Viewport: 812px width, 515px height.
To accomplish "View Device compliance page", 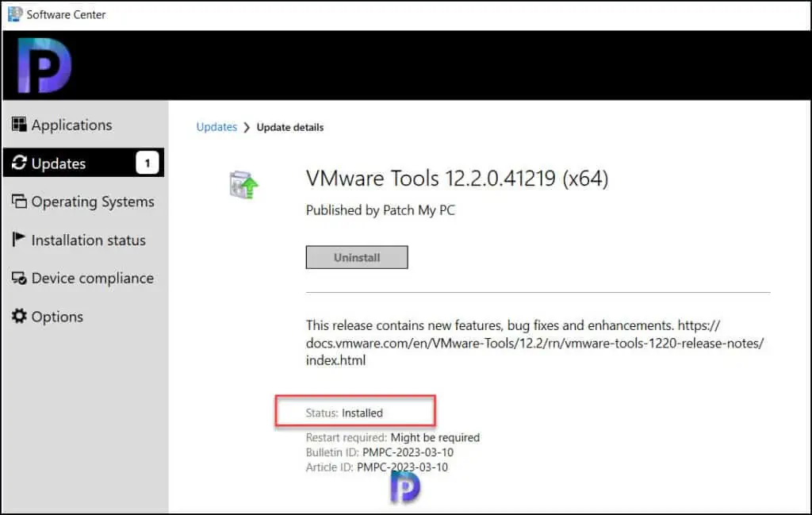I will point(83,279).
